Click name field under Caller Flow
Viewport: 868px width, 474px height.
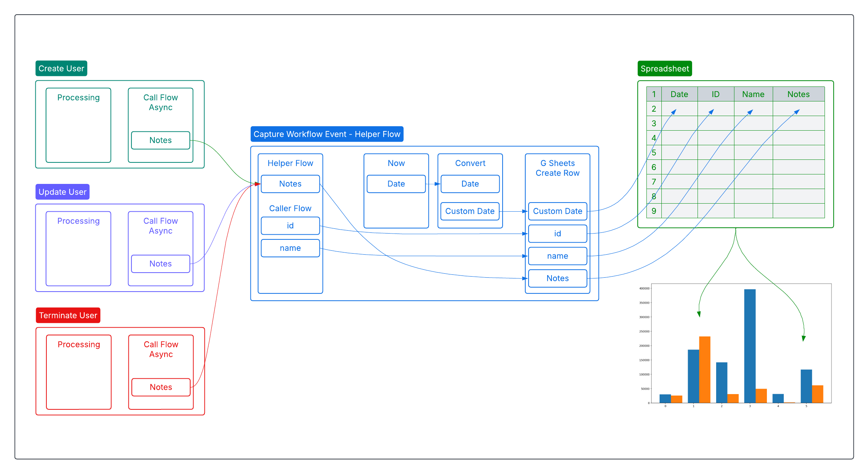coord(290,248)
